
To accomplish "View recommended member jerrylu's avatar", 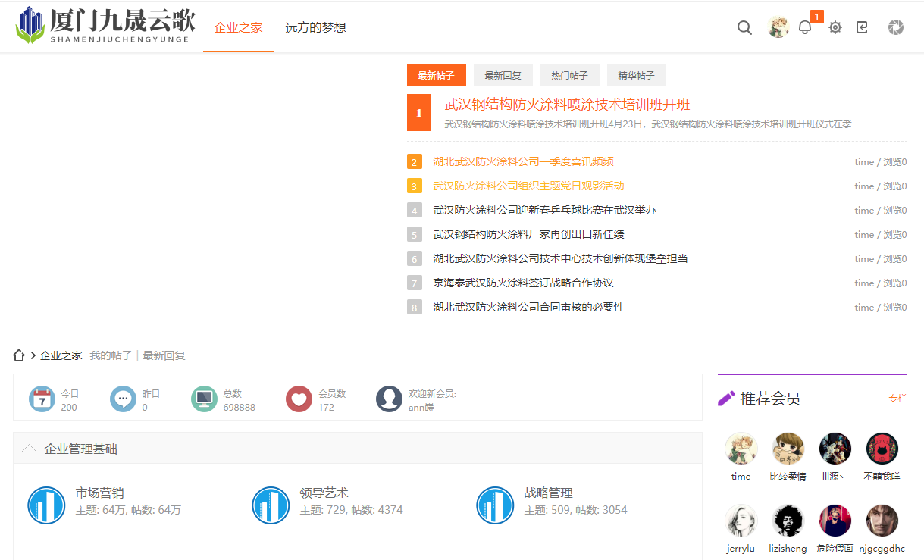I will (741, 521).
